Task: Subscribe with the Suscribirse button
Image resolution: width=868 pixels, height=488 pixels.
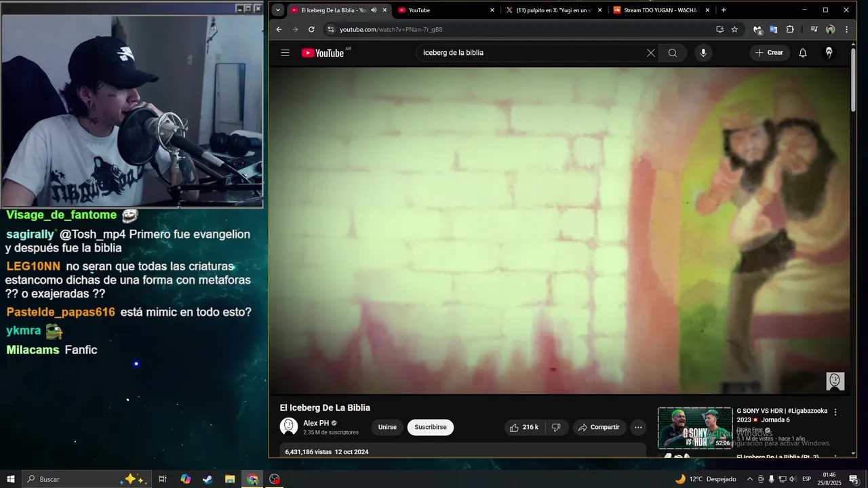Action: click(431, 428)
